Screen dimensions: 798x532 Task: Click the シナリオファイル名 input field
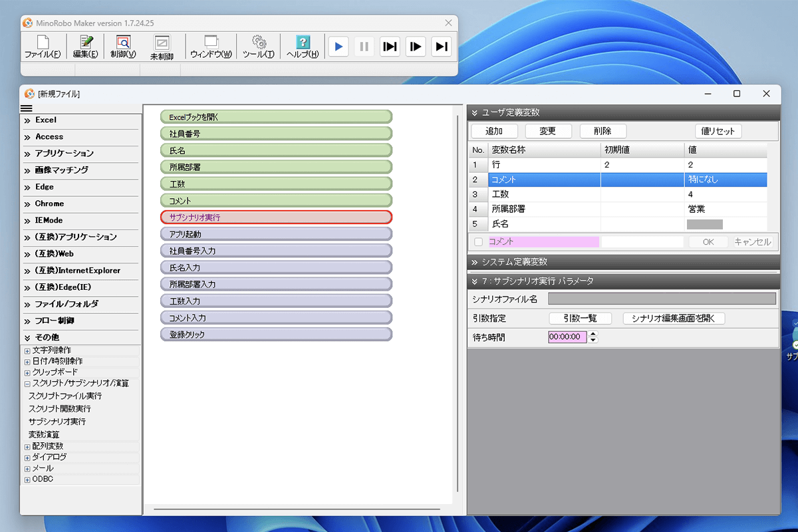pos(662,299)
